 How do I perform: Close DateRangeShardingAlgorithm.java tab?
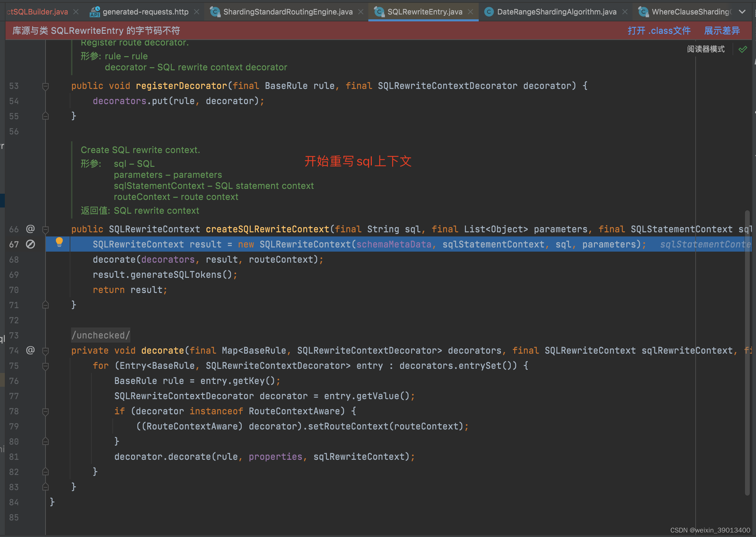(x=625, y=12)
